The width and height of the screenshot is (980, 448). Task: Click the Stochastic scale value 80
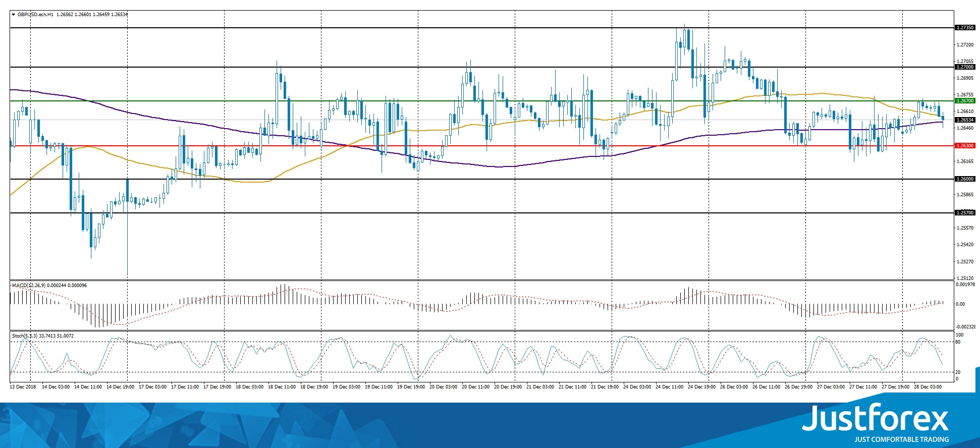(x=958, y=342)
